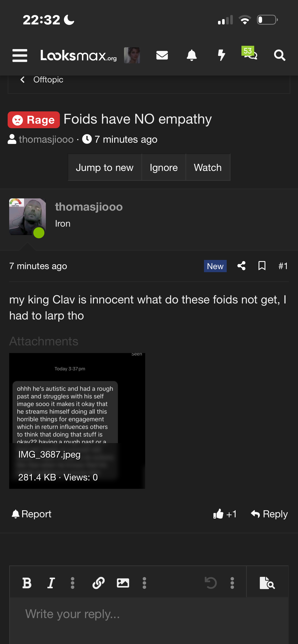Share post via share icon
The image size is (298, 644).
click(x=241, y=266)
